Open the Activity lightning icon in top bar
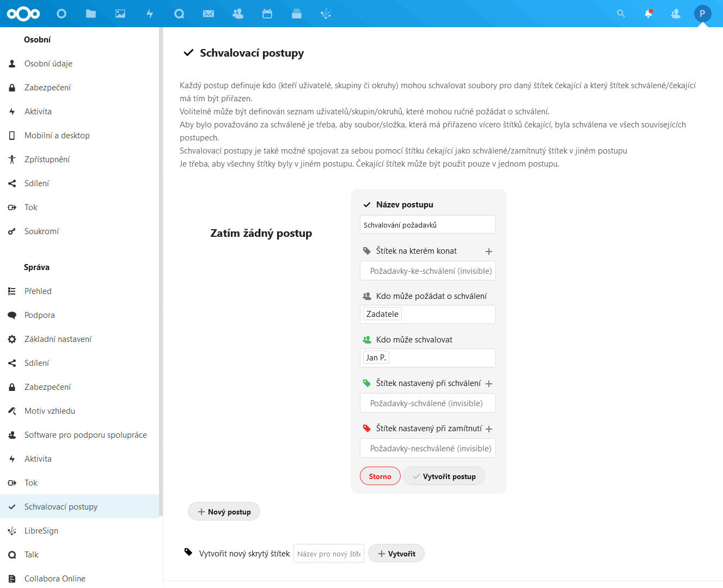 pos(150,14)
